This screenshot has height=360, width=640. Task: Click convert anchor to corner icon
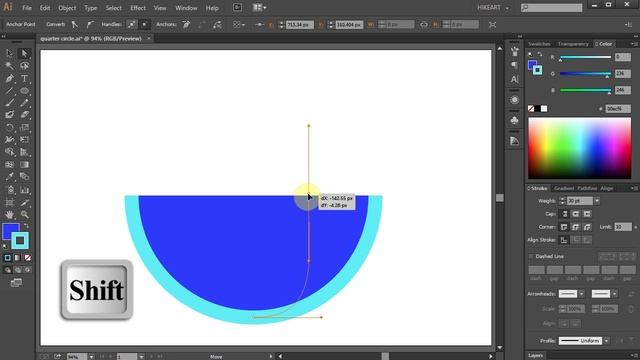(75, 24)
